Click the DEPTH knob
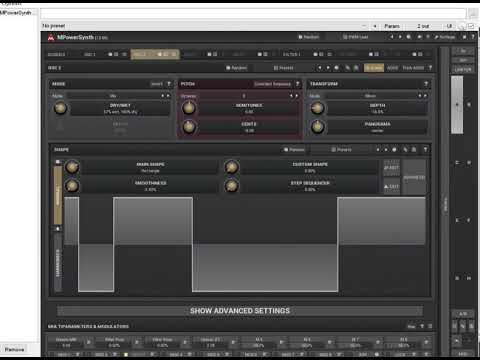This screenshot has width=480, height=360. [x=317, y=108]
